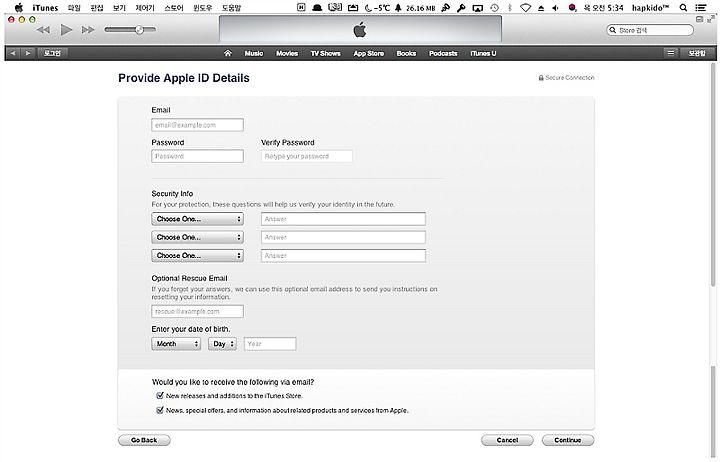
Task: Click the hapkido user name in menu bar
Action: [x=651, y=8]
